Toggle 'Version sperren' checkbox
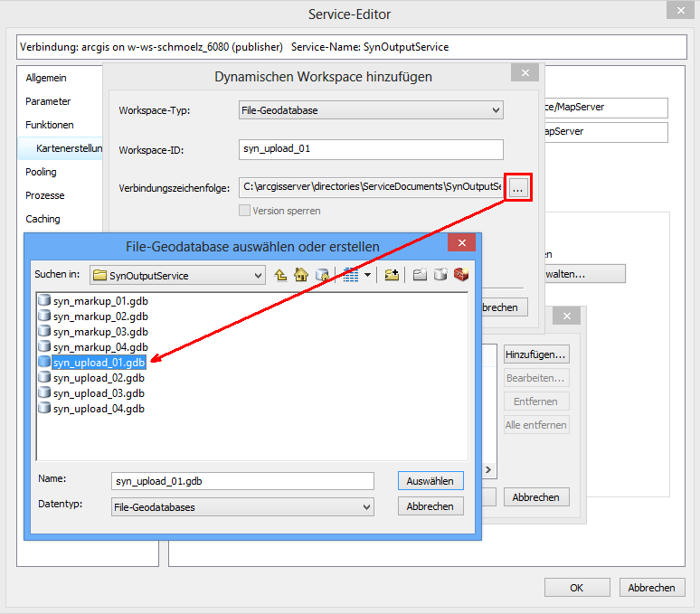Viewport: 700px width, 614px height. pos(244,211)
